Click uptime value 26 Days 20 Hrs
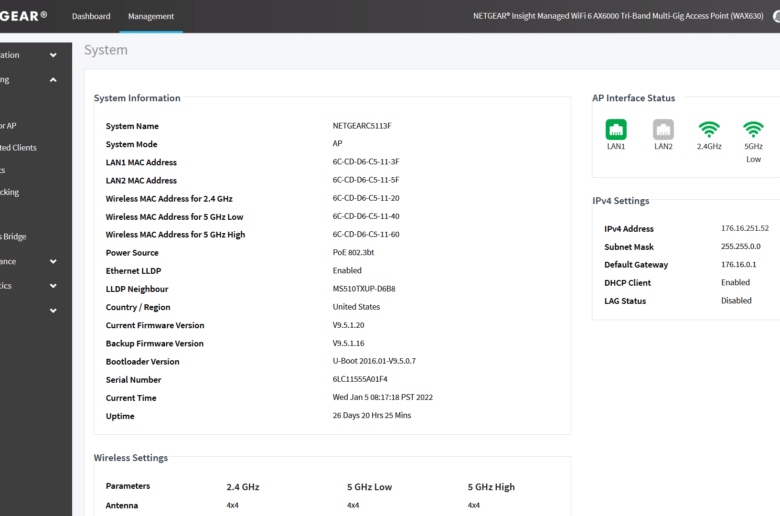 tap(372, 415)
